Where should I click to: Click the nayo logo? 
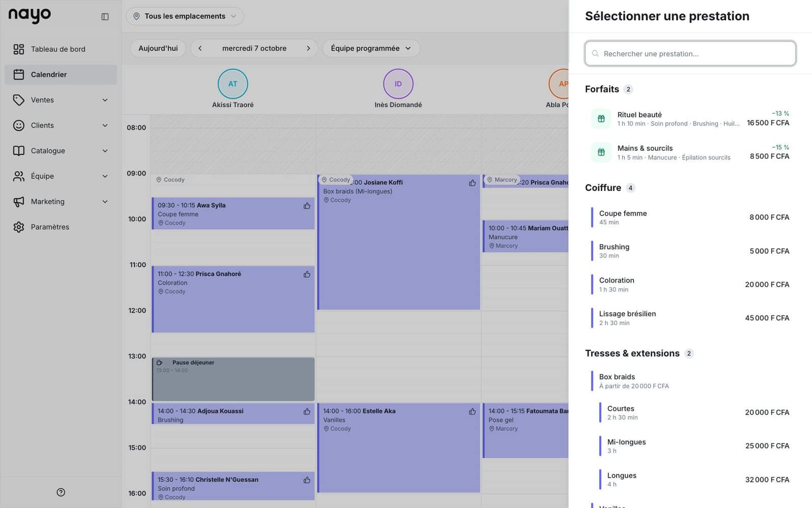coord(29,16)
